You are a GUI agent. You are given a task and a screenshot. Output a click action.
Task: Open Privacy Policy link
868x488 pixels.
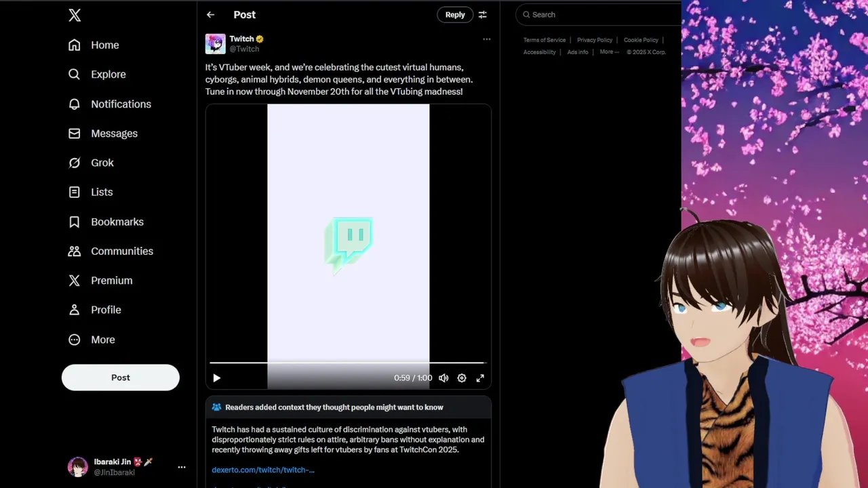[595, 40]
